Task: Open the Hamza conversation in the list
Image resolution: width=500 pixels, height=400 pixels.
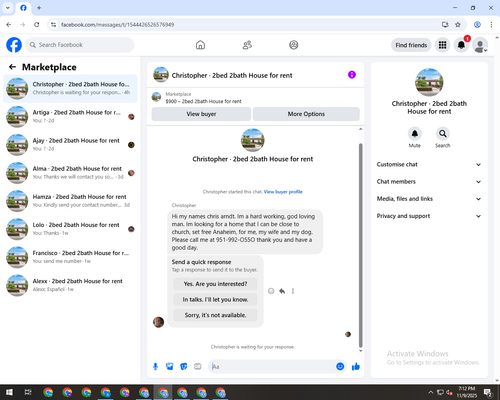Action: click(70, 201)
